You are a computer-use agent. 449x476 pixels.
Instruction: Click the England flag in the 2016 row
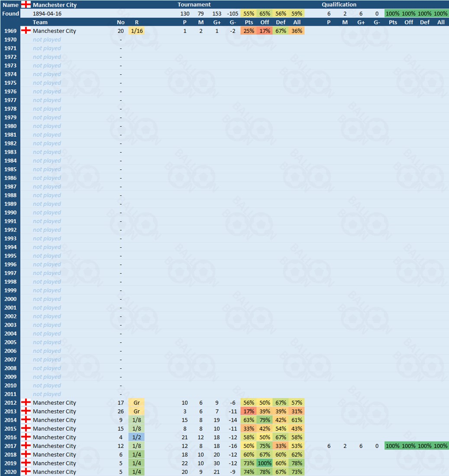(x=26, y=437)
